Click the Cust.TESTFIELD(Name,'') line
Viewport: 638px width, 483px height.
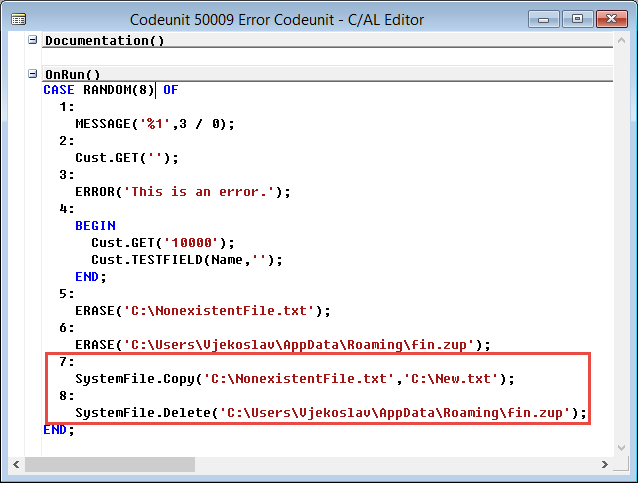click(187, 260)
